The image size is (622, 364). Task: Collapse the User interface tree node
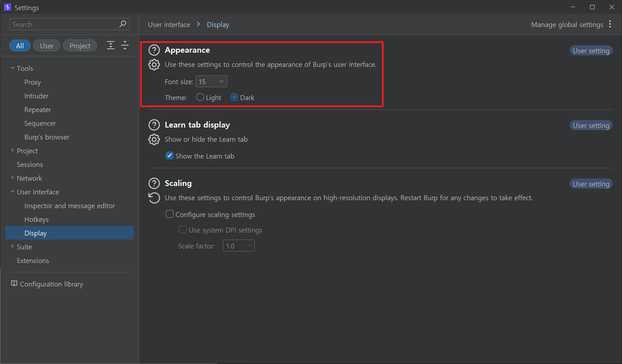pyautogui.click(x=12, y=192)
